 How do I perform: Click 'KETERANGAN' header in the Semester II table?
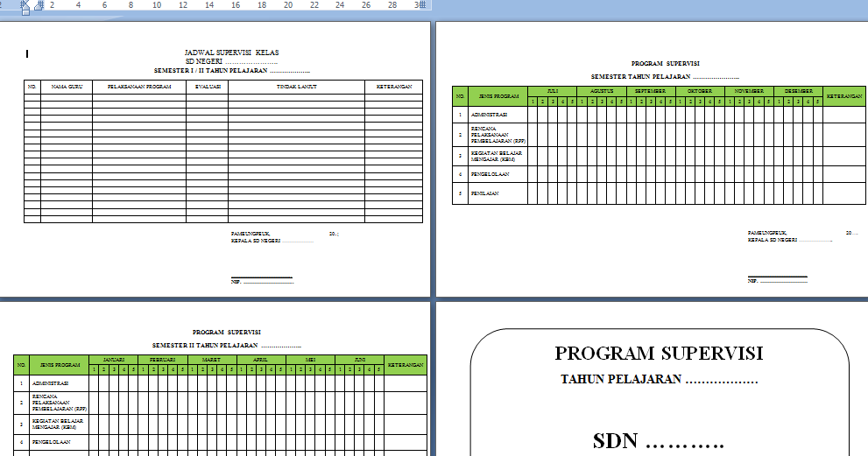(x=406, y=365)
